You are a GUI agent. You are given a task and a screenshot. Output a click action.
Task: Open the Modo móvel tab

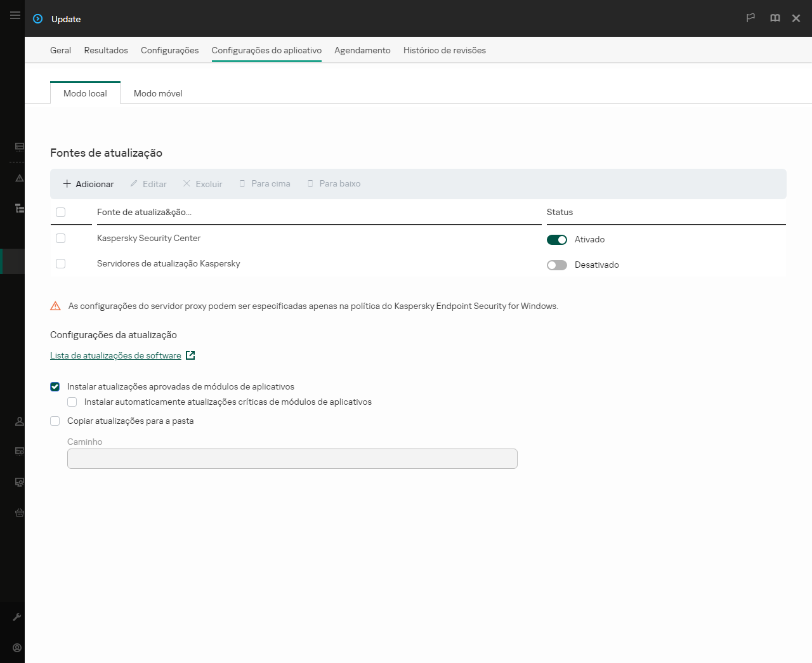157,93
